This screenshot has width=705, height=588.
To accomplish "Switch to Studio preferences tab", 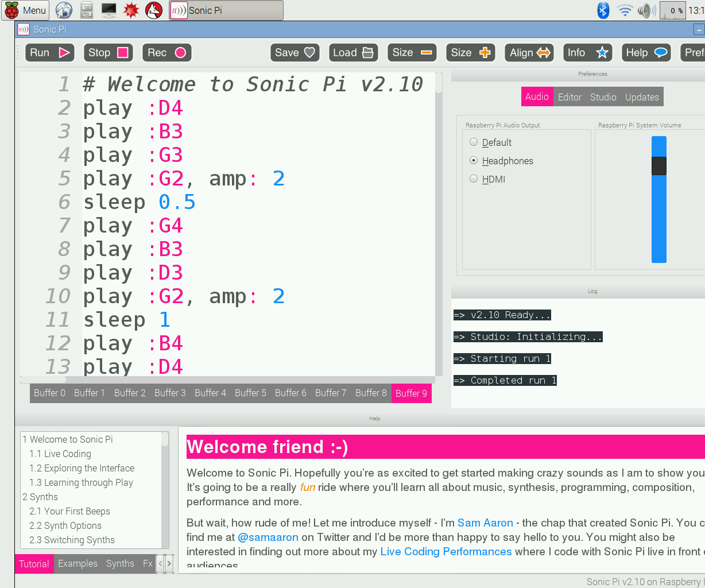I will 603,97.
